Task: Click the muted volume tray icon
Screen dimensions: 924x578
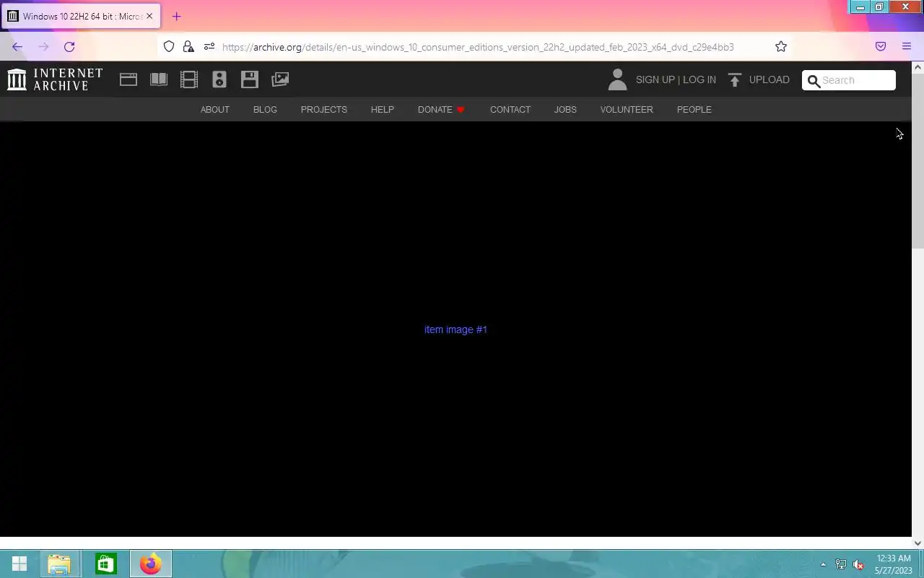Action: click(858, 564)
